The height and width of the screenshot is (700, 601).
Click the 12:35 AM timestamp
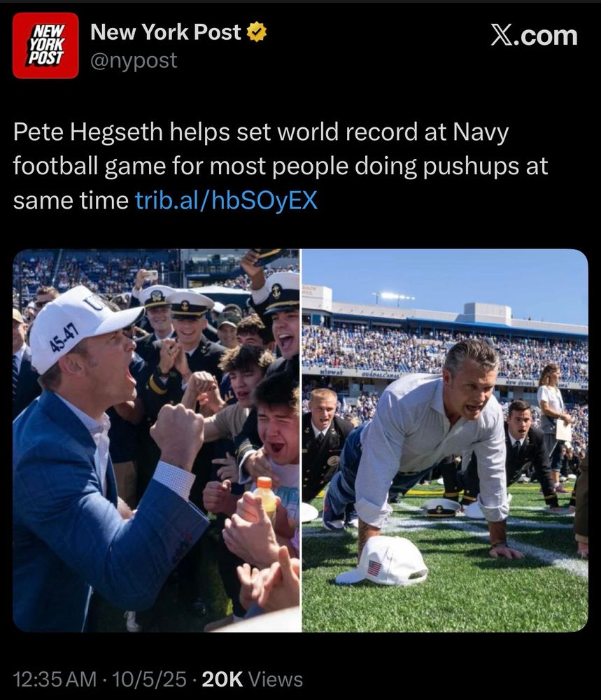(55, 680)
